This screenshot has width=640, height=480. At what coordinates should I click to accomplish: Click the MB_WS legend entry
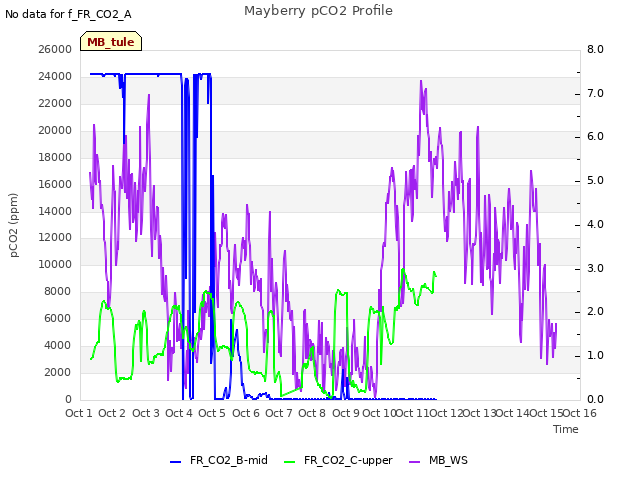[438, 460]
